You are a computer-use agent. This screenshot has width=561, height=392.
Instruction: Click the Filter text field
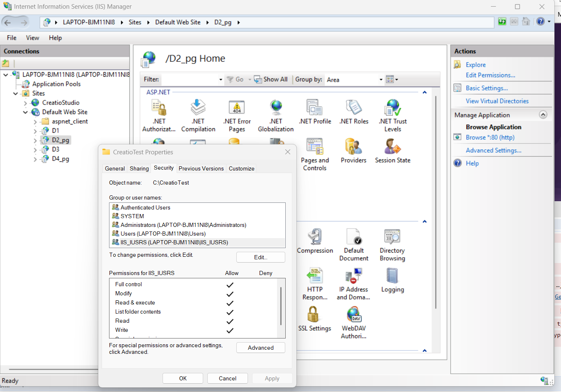[x=190, y=80]
